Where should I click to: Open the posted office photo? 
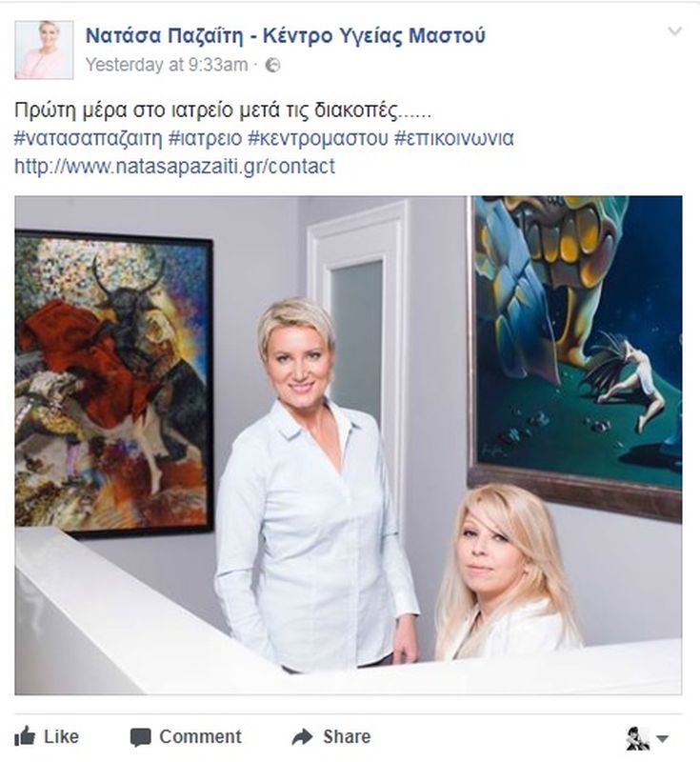click(349, 445)
